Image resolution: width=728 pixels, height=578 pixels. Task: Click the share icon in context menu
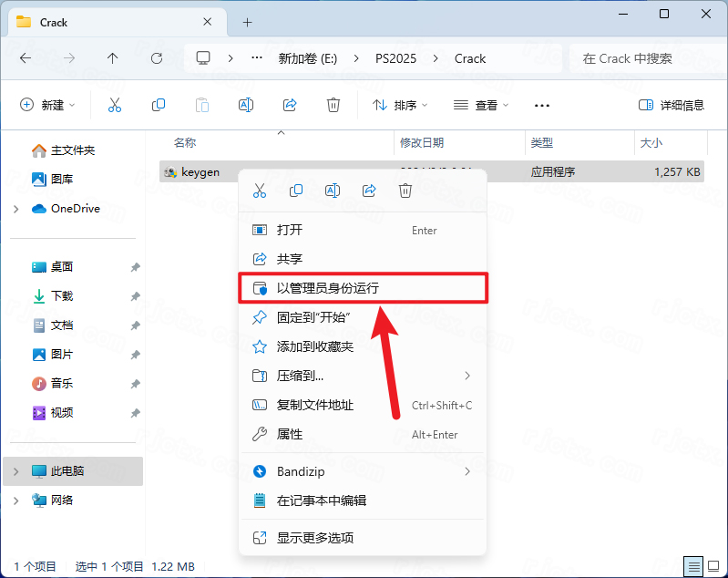[x=369, y=191]
